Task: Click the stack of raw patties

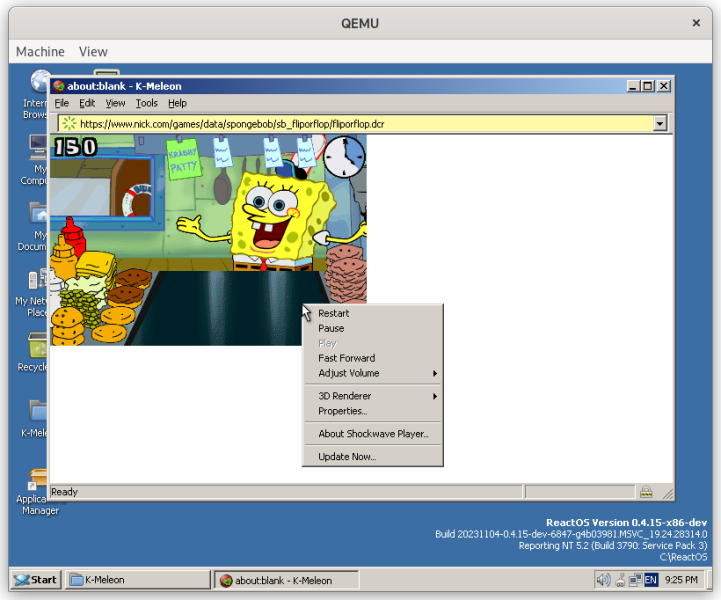Action: [x=346, y=273]
